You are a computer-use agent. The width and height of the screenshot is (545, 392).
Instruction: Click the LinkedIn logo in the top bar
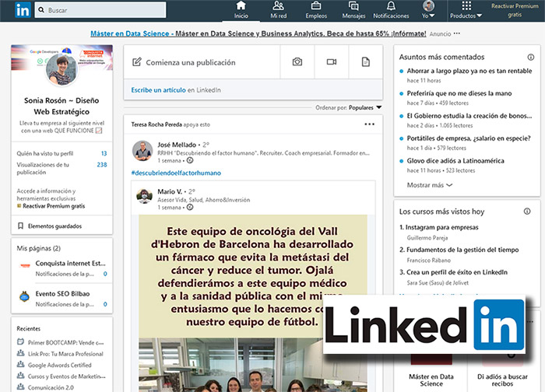[x=23, y=10]
